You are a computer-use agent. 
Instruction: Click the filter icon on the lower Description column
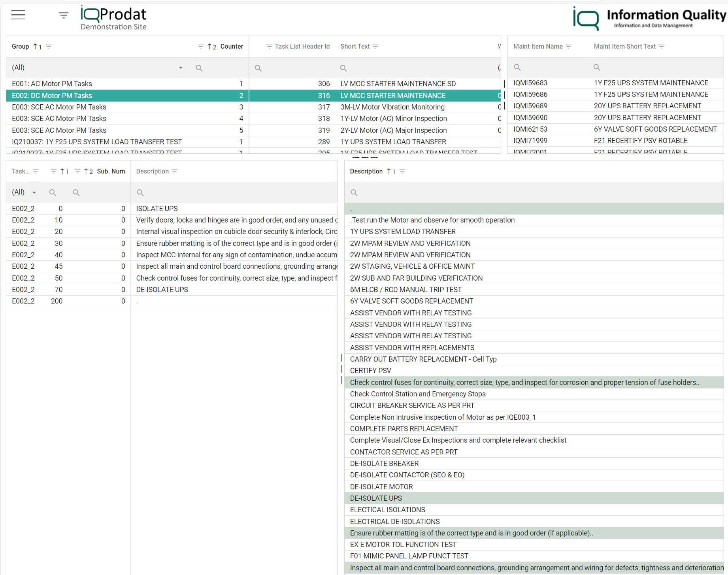[x=174, y=171]
